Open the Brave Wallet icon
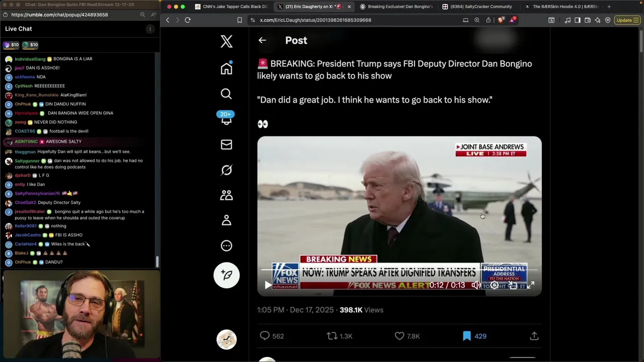This screenshot has height=362, width=644. [588, 20]
